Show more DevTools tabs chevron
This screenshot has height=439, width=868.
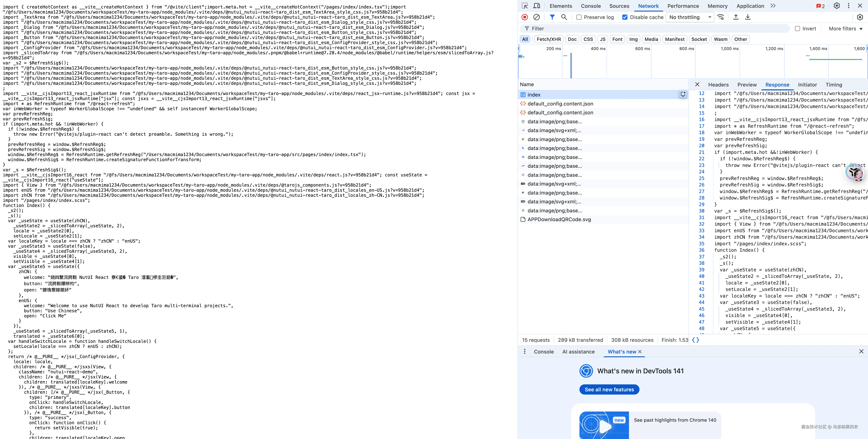pos(773,6)
